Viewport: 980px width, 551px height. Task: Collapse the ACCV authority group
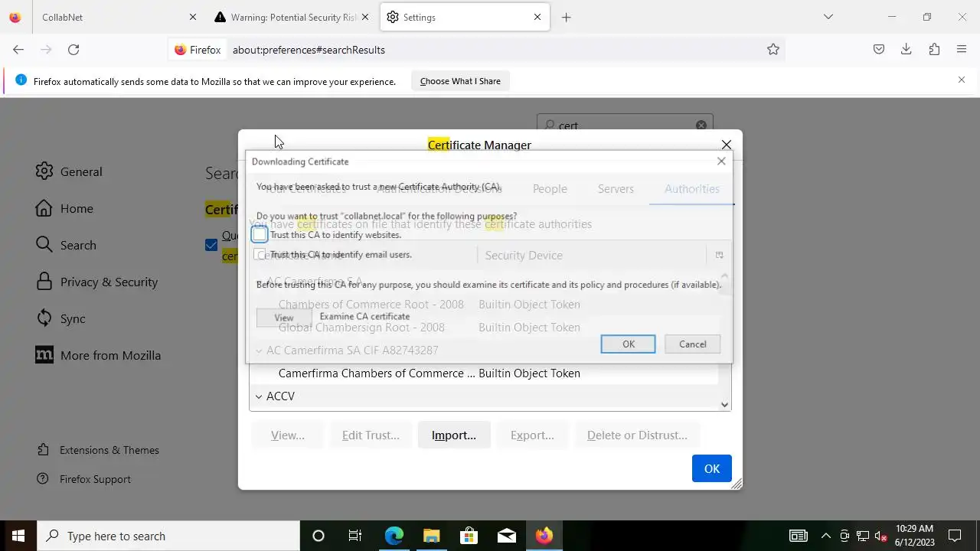click(259, 396)
